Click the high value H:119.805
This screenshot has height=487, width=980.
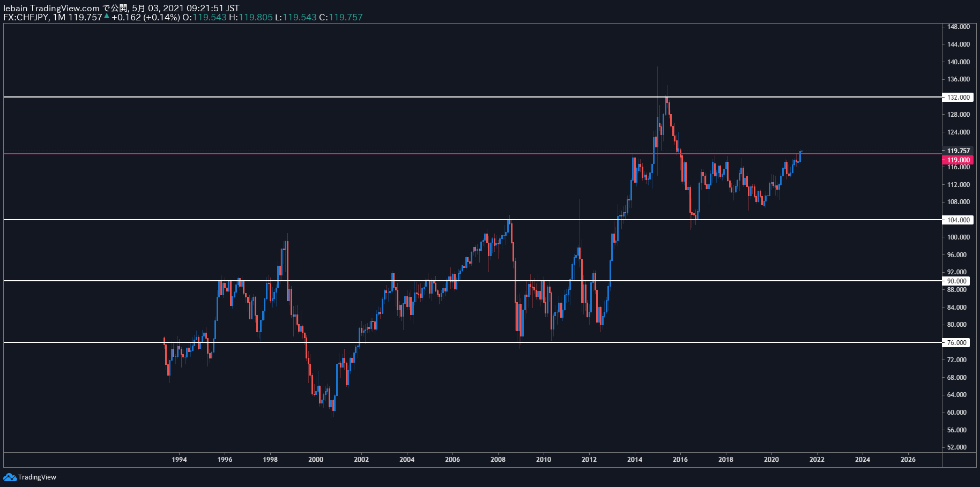click(x=251, y=17)
